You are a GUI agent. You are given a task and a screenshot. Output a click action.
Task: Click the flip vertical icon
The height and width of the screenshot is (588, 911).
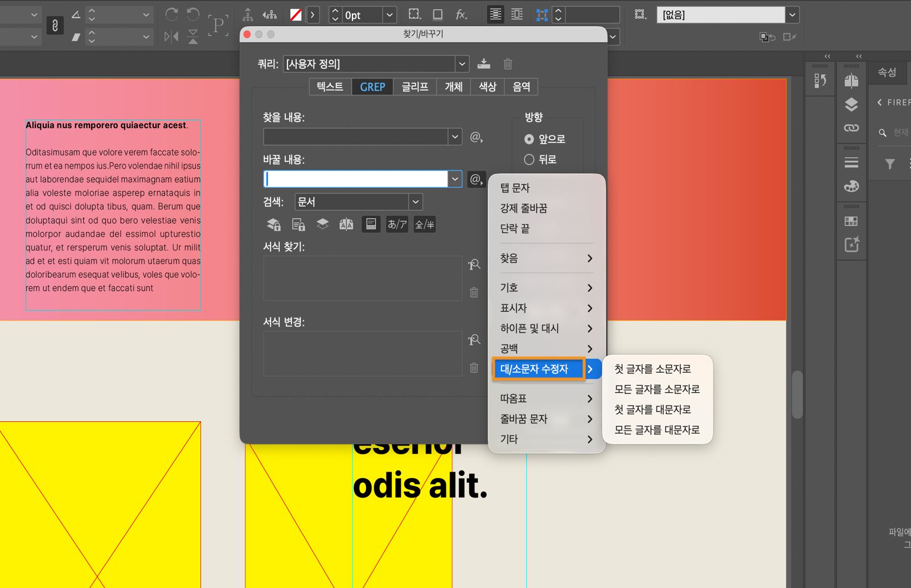tap(193, 37)
